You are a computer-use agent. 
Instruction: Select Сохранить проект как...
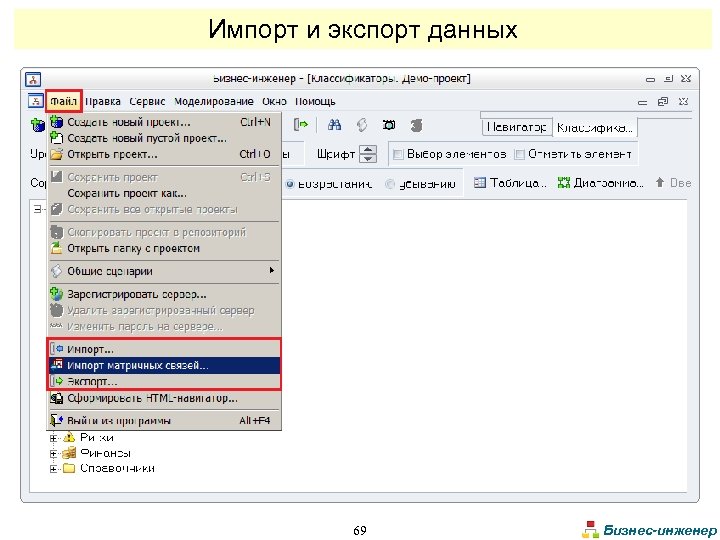tap(164, 193)
